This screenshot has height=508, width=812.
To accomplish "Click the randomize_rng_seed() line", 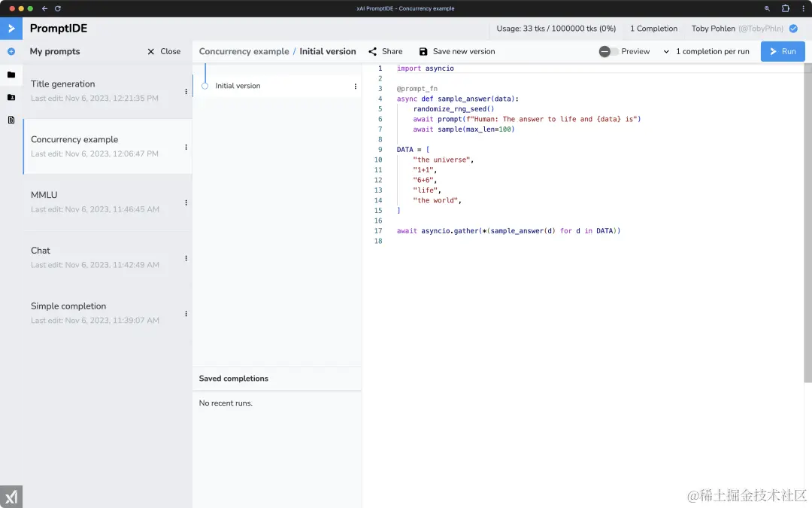I will (453, 109).
